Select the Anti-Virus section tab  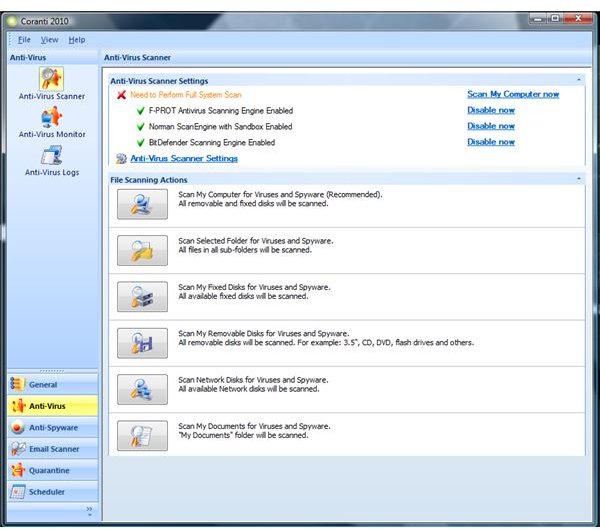53,406
